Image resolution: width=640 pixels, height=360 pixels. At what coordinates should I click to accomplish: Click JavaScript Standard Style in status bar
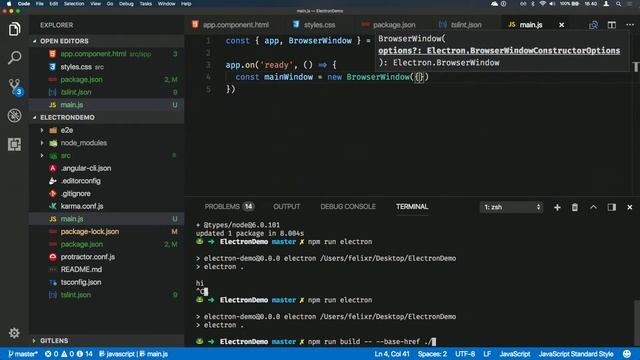(576, 354)
